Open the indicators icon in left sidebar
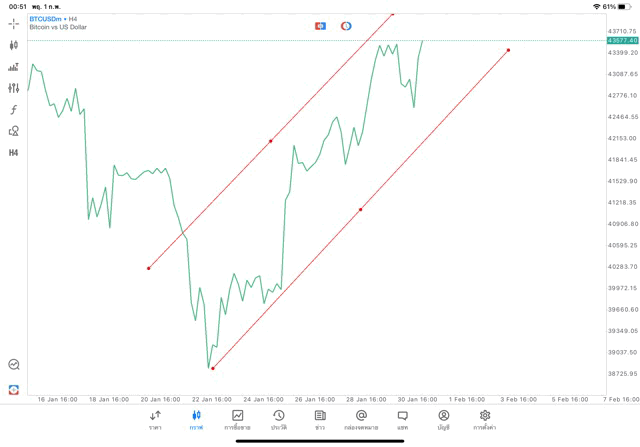640x447 pixels. tap(14, 67)
